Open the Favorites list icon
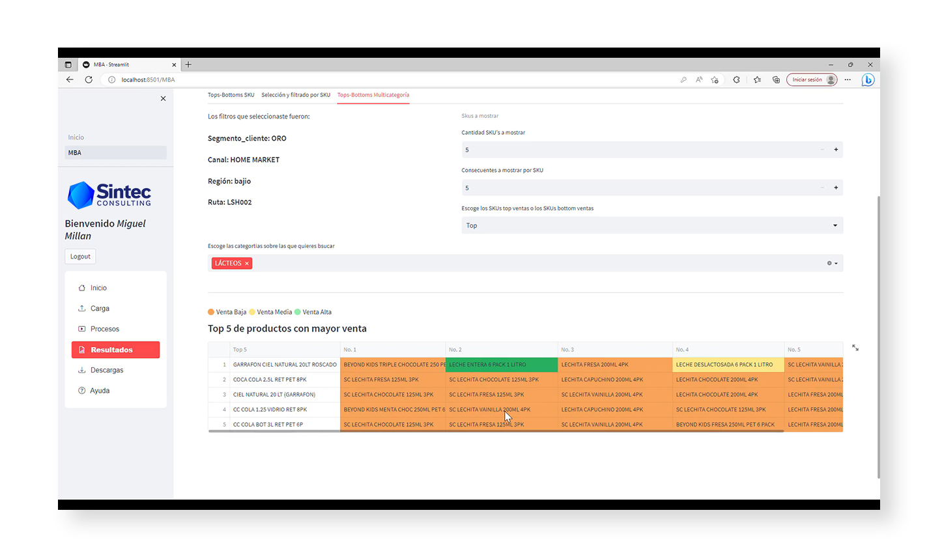Image resolution: width=942 pixels, height=560 pixels. point(757,79)
